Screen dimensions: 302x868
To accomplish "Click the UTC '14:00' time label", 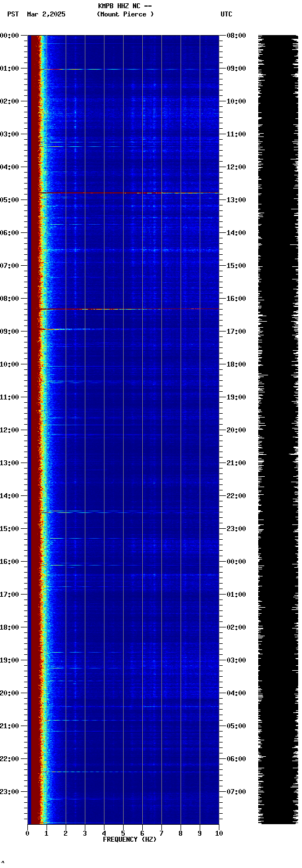I will tap(236, 233).
